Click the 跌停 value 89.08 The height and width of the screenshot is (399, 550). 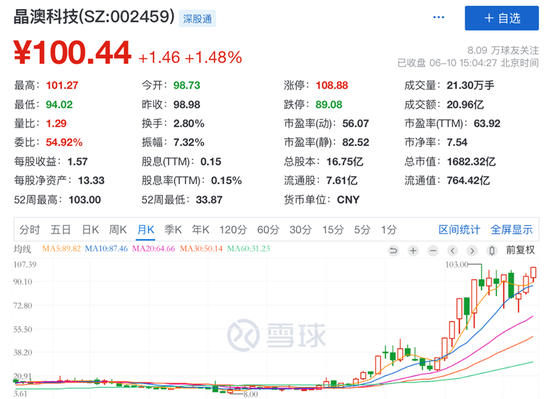[329, 104]
